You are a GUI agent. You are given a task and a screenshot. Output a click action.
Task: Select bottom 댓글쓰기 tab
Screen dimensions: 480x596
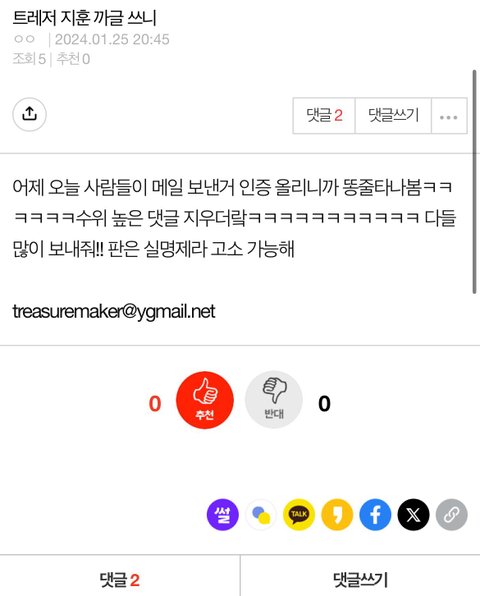click(x=360, y=579)
